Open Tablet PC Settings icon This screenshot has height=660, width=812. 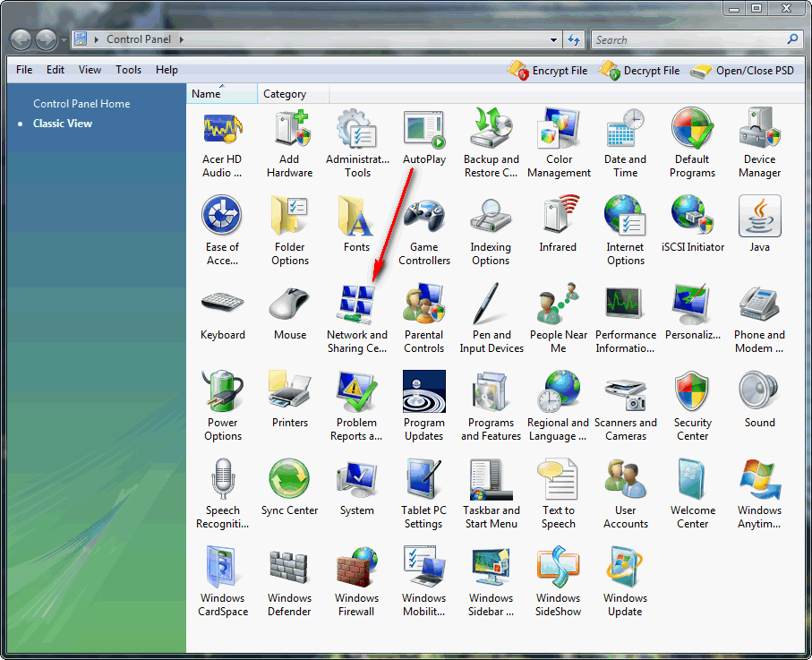[424, 479]
